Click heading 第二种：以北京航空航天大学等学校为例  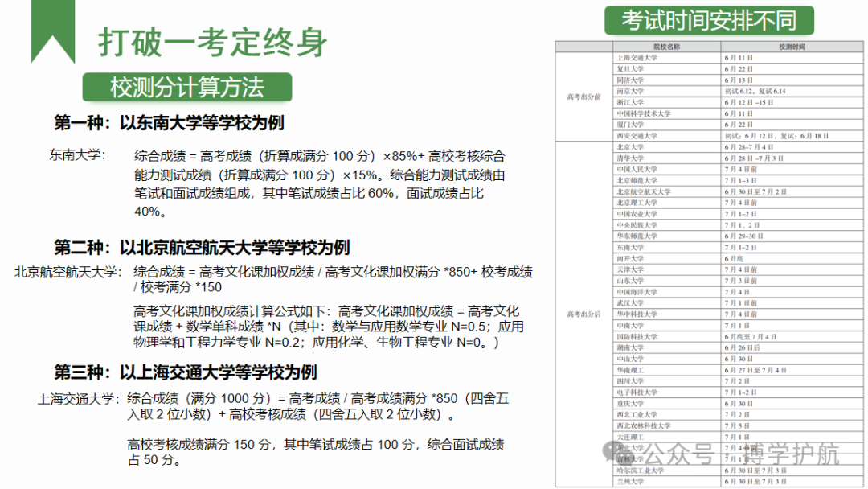tap(202, 247)
